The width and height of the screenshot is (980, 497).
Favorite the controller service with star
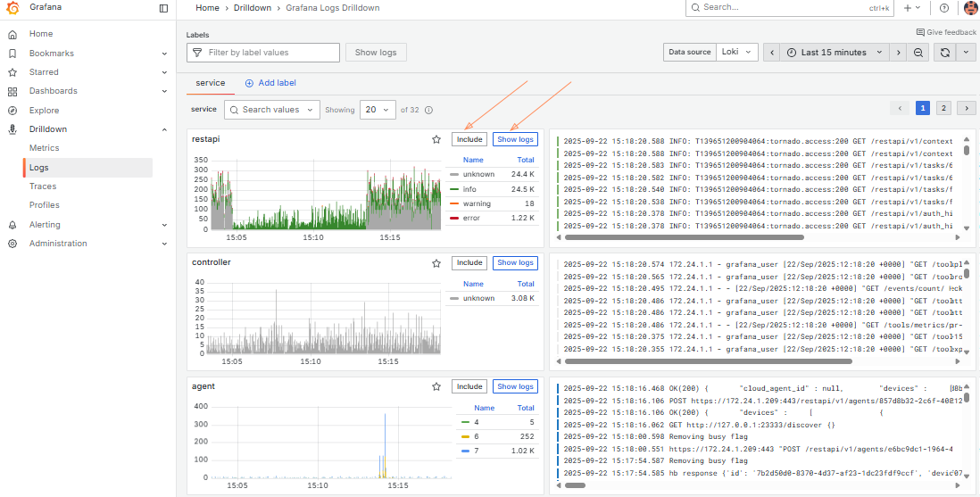click(x=436, y=263)
